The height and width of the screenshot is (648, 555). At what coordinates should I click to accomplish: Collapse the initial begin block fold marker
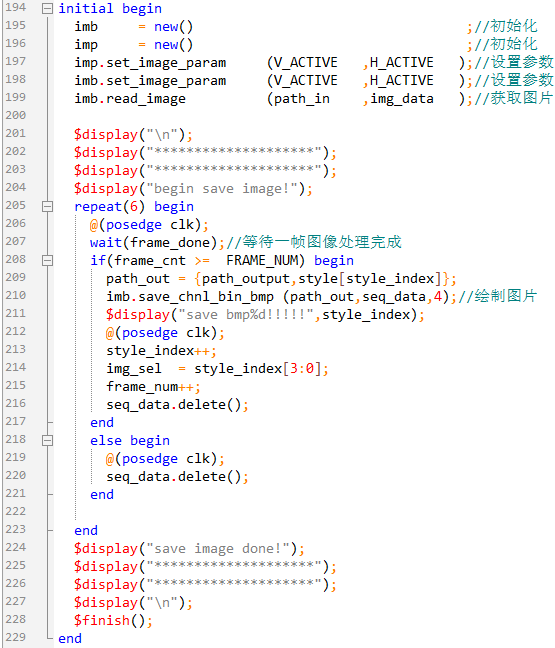tap(48, 9)
